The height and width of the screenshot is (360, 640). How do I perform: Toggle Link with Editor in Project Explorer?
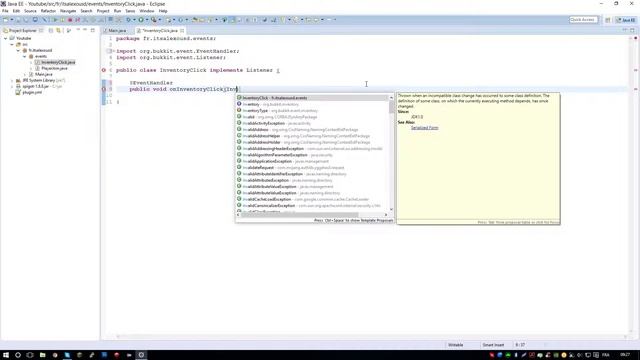click(x=58, y=31)
